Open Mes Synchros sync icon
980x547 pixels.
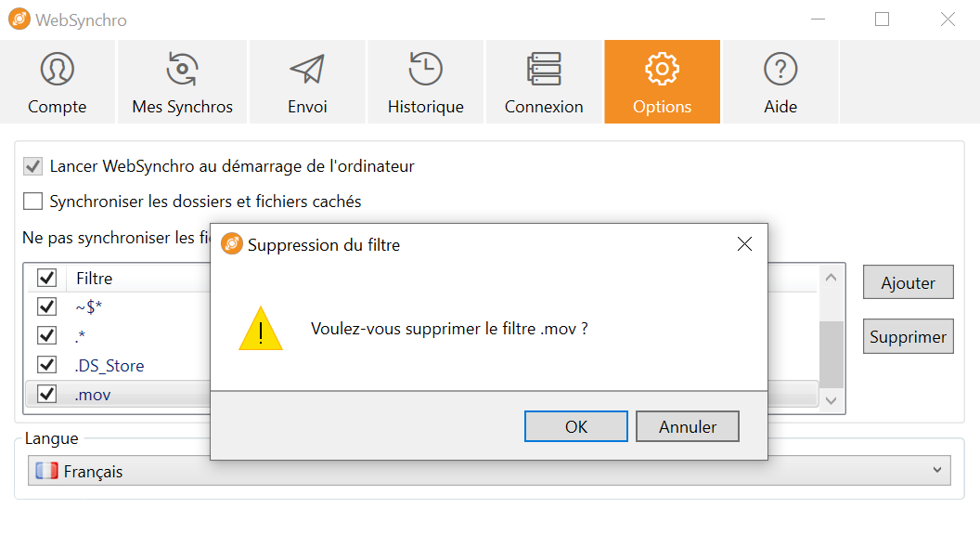[182, 69]
